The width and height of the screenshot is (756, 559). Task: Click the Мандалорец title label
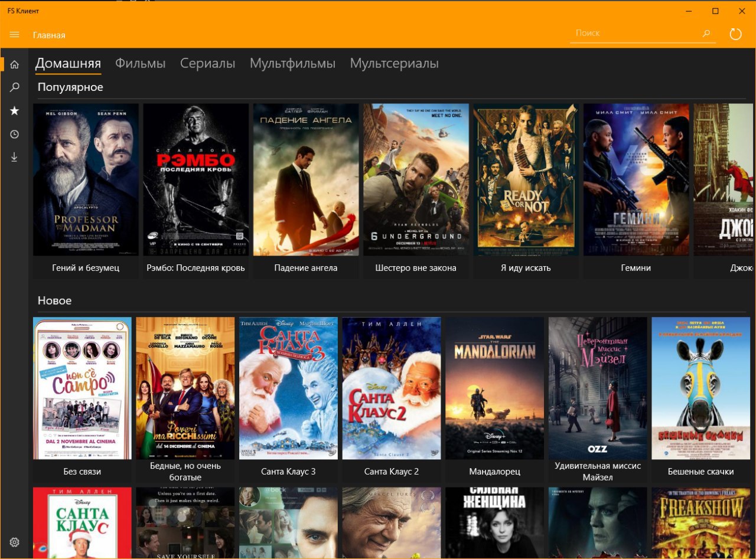point(494,472)
